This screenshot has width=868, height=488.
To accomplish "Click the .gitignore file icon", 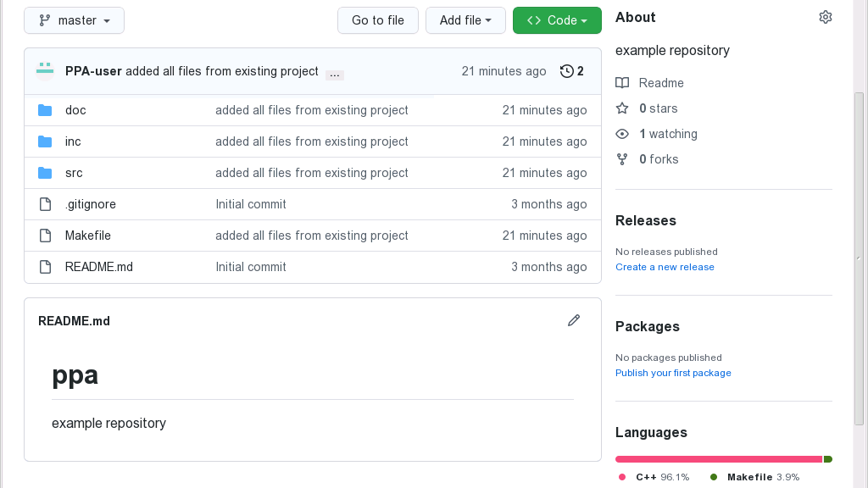I will 46,204.
